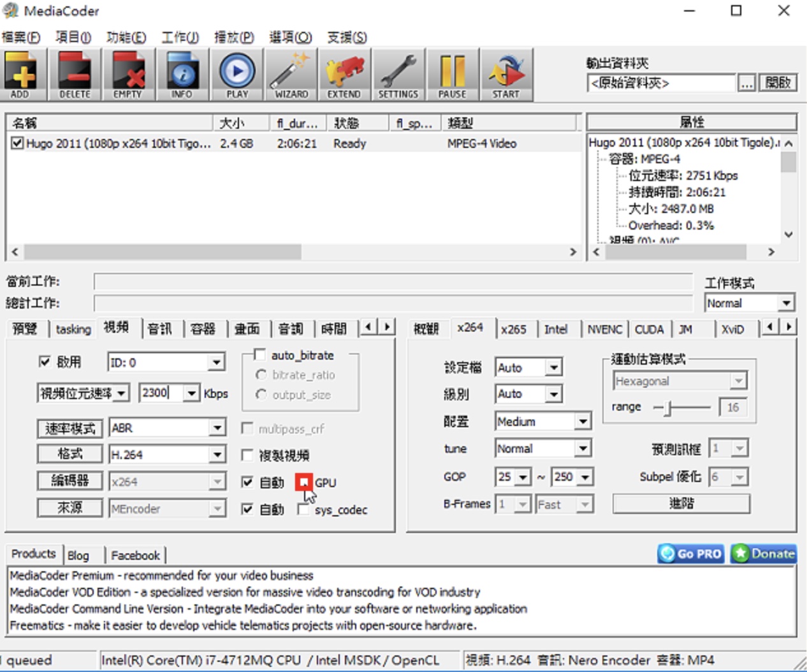Switch to the x265 tab
The width and height of the screenshot is (807, 672).
click(x=513, y=329)
